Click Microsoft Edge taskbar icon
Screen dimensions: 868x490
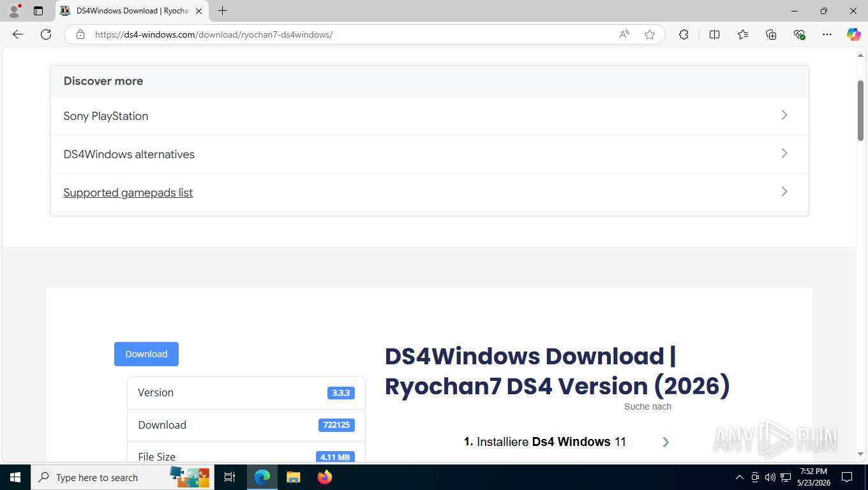262,477
